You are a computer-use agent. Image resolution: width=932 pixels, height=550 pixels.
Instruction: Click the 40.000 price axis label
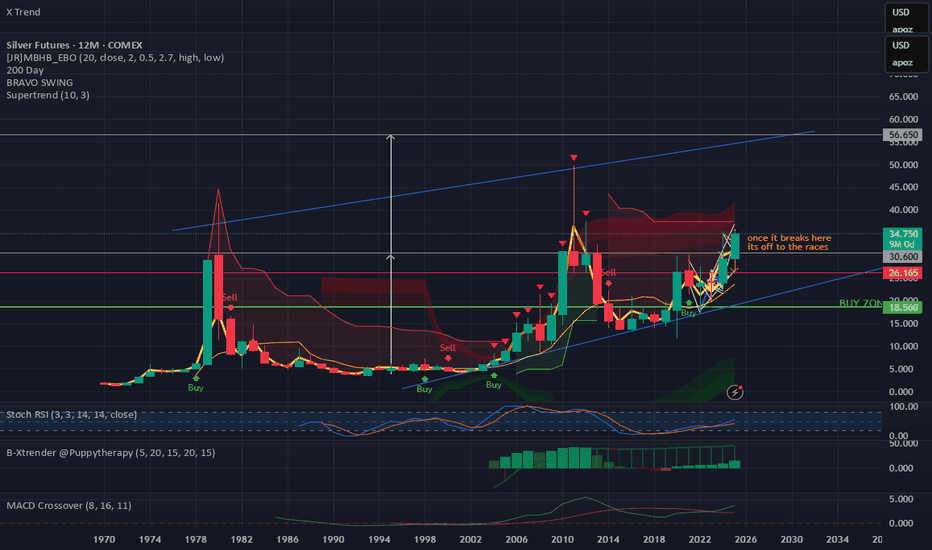[903, 209]
